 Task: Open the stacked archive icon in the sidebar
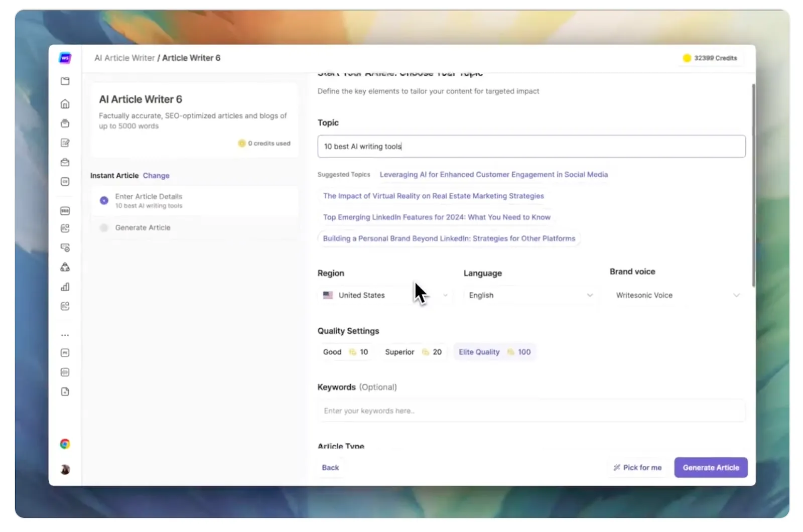[65, 123]
